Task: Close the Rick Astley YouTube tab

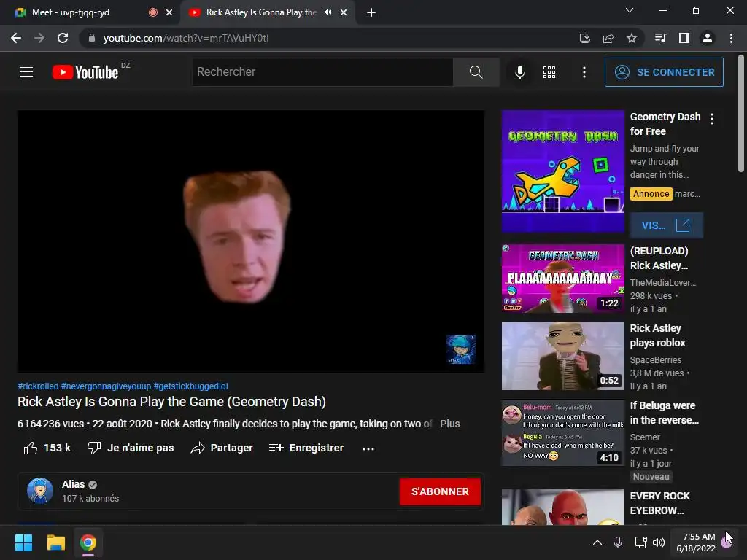Action: click(x=344, y=13)
